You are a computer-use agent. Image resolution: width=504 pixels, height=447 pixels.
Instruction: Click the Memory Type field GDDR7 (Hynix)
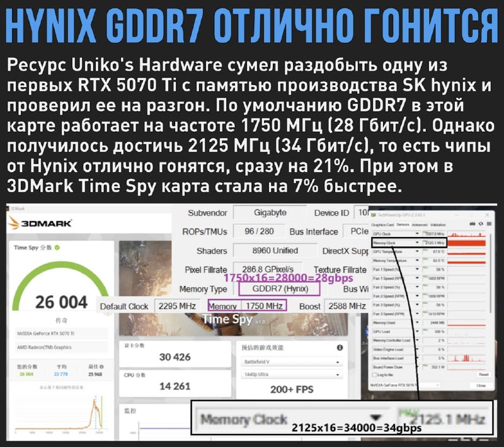[x=280, y=289]
